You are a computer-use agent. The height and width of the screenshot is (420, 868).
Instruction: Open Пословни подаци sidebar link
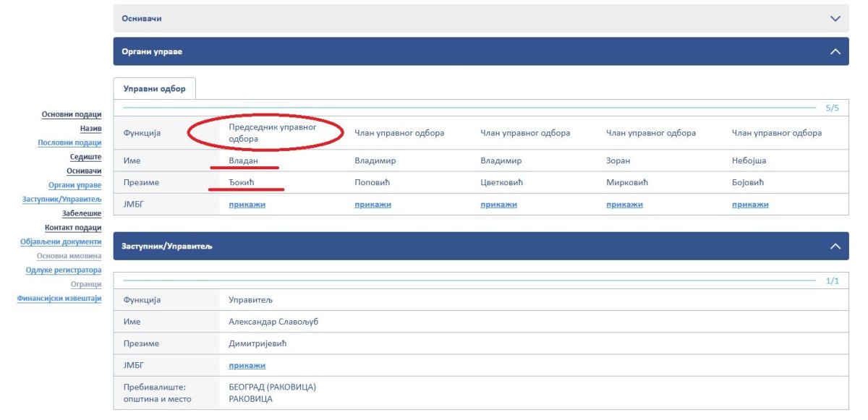click(69, 143)
